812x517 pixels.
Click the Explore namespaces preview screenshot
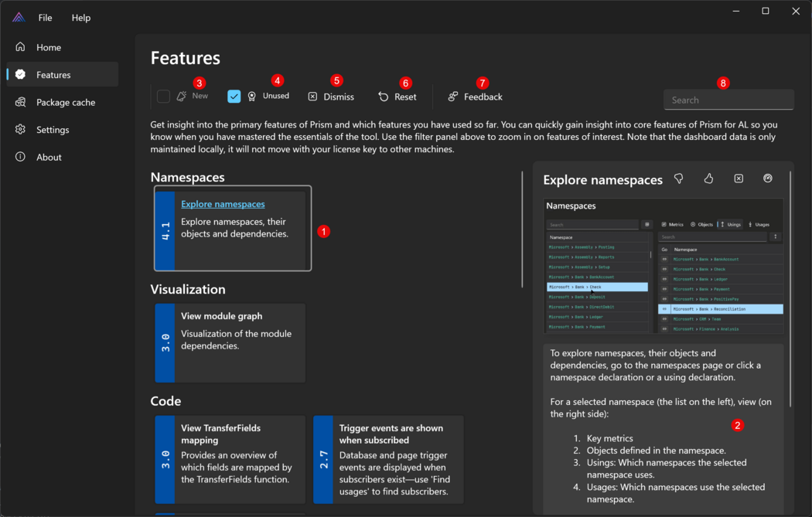[x=663, y=267]
